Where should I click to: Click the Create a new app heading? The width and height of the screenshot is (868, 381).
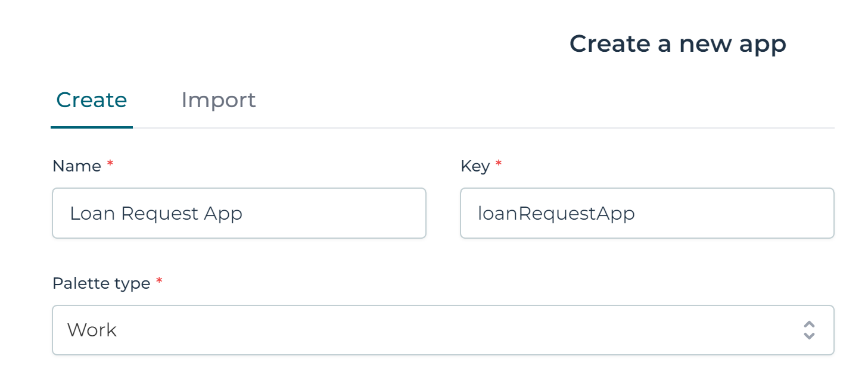(x=679, y=43)
